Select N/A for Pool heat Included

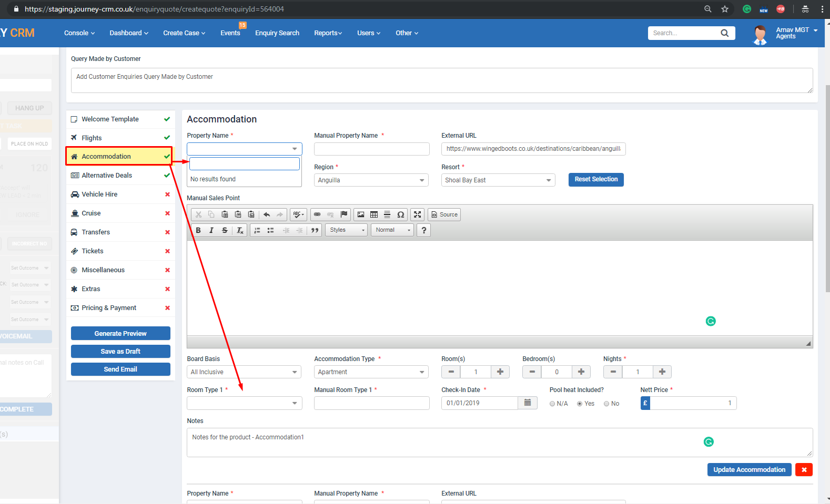[552, 404]
